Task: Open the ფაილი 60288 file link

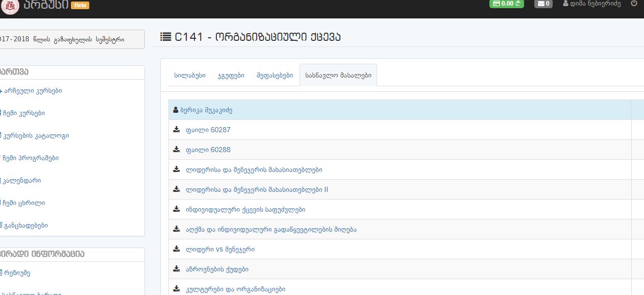Action: point(208,150)
